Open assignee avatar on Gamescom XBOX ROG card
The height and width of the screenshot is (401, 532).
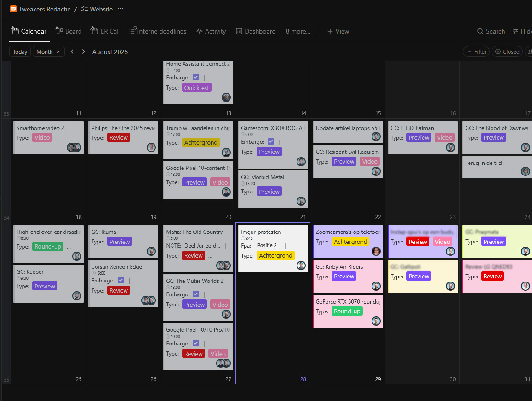301,162
